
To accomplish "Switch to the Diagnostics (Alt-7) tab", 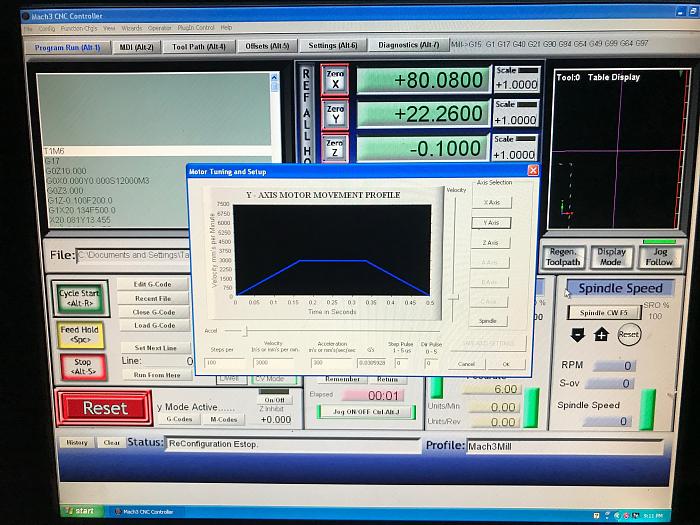I will [407, 45].
